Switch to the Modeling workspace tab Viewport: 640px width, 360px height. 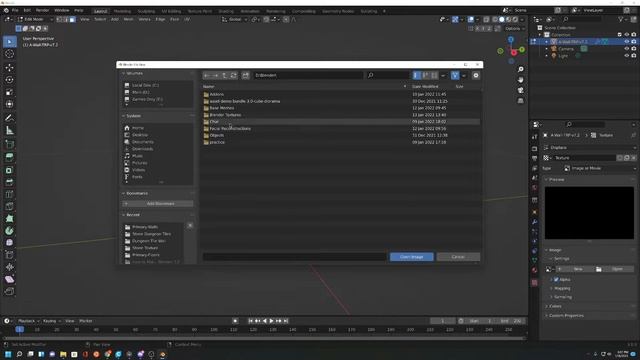click(x=122, y=11)
